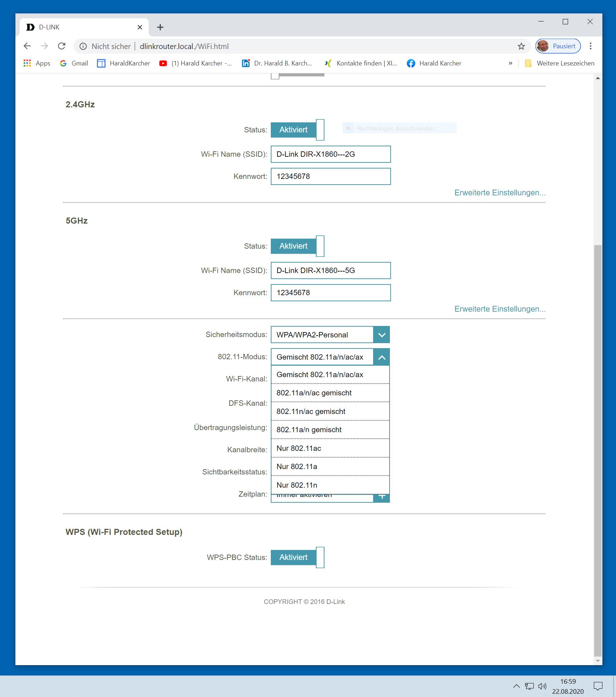Go back to the previous page

(27, 46)
